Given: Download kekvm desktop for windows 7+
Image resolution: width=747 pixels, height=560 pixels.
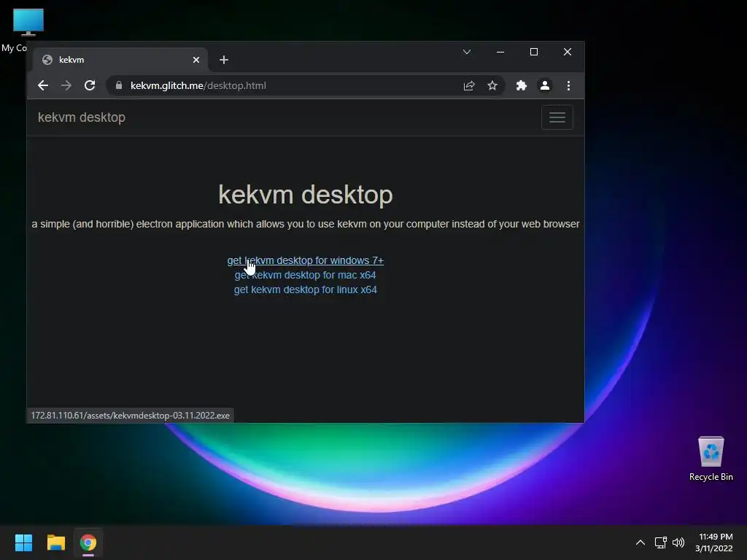Looking at the screenshot, I should [306, 260].
